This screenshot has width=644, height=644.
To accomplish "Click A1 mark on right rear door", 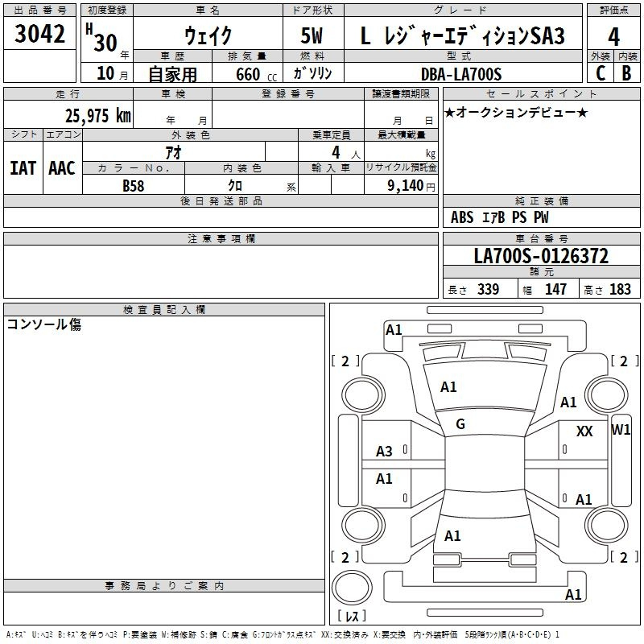I will (x=584, y=500).
